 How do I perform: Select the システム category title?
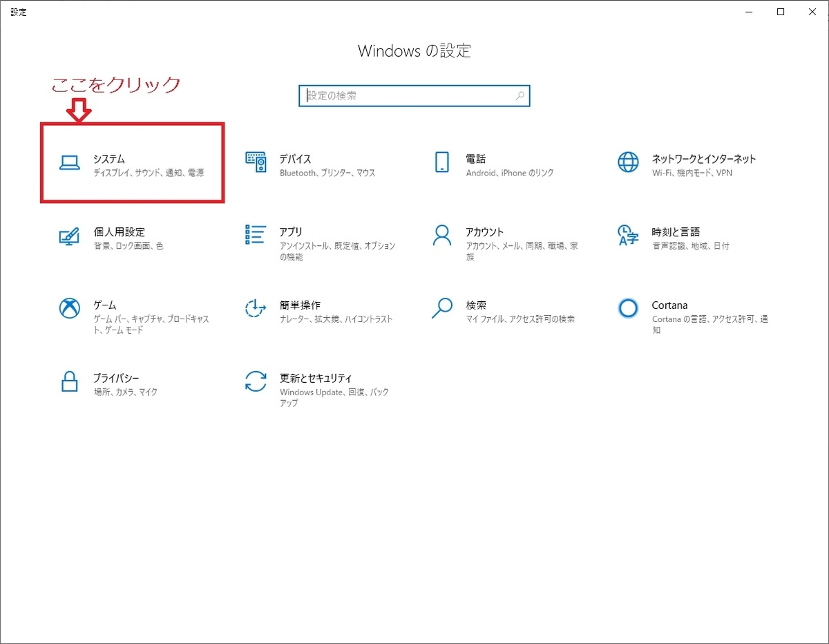pyautogui.click(x=109, y=159)
